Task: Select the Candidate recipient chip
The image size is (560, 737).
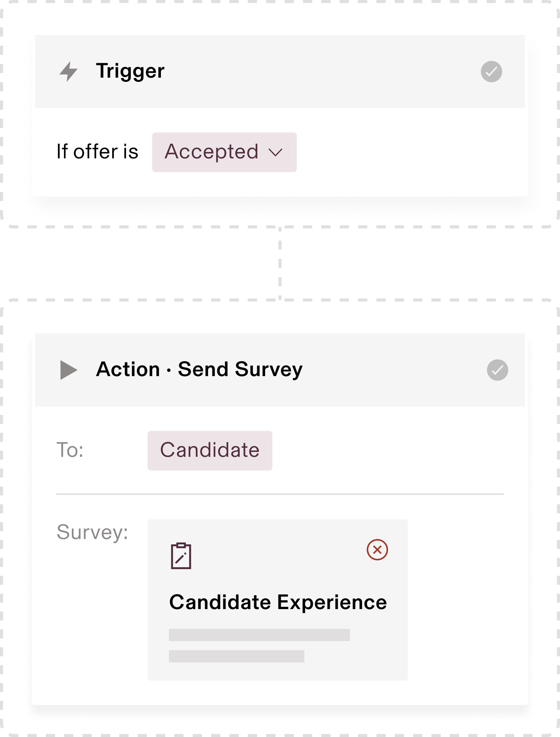Action: (x=210, y=451)
